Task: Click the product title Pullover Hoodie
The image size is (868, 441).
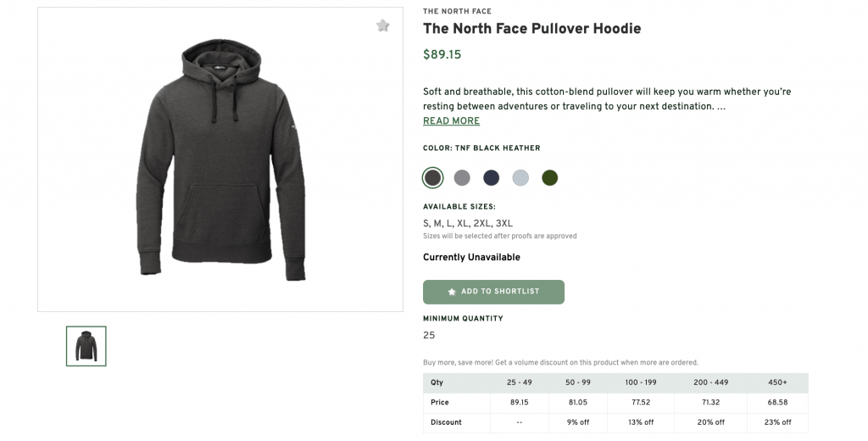Action: tap(531, 29)
